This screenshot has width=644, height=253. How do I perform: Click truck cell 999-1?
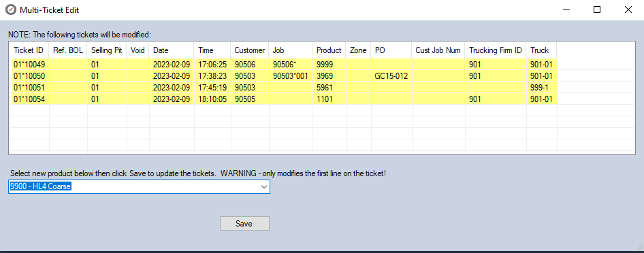point(541,87)
